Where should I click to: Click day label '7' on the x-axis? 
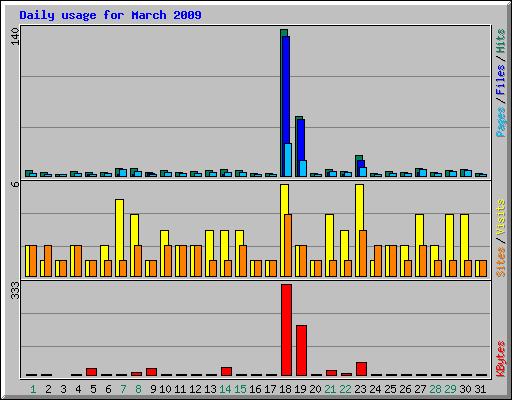[x=123, y=389]
